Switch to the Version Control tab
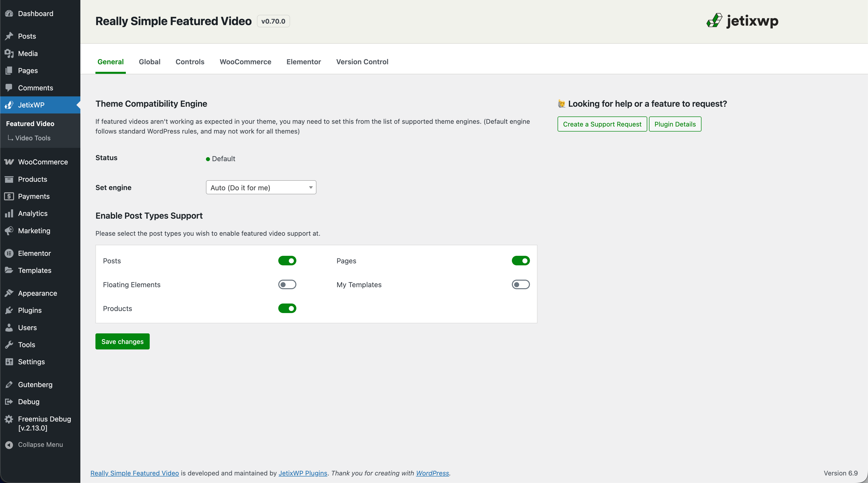 [362, 62]
